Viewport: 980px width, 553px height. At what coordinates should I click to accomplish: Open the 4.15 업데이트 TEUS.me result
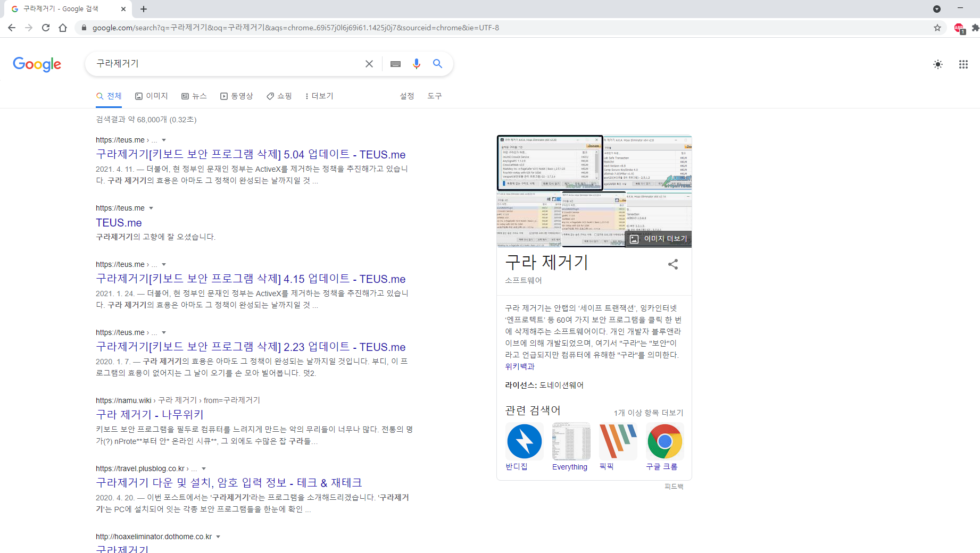pos(251,279)
